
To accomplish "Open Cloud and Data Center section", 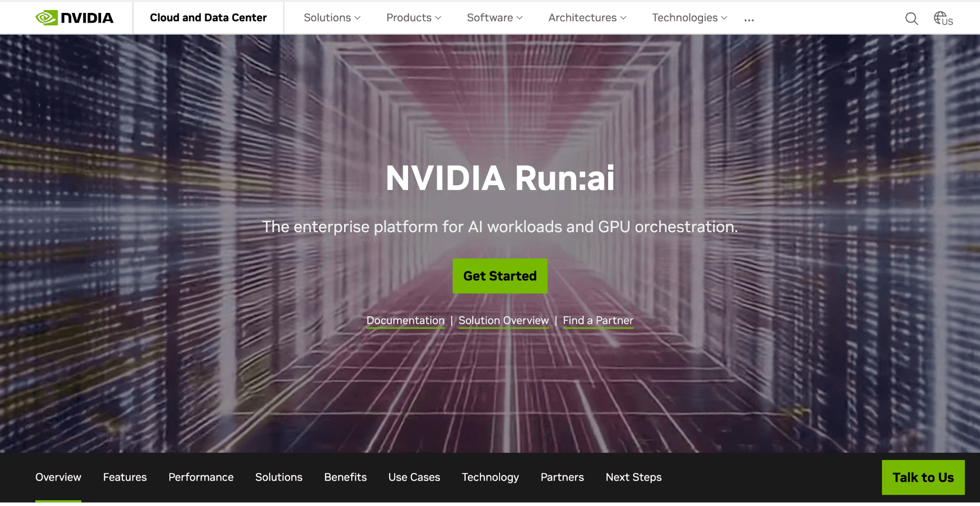I will (x=208, y=18).
